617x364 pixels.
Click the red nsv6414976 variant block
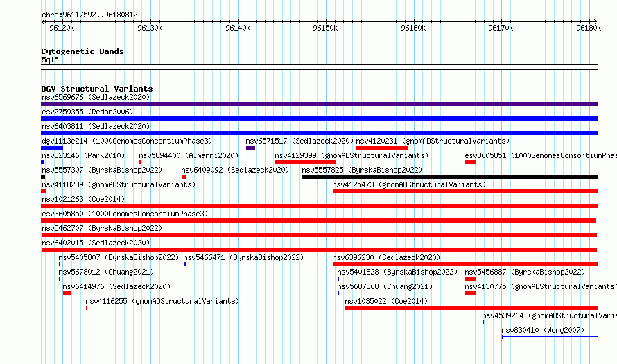coord(67,293)
